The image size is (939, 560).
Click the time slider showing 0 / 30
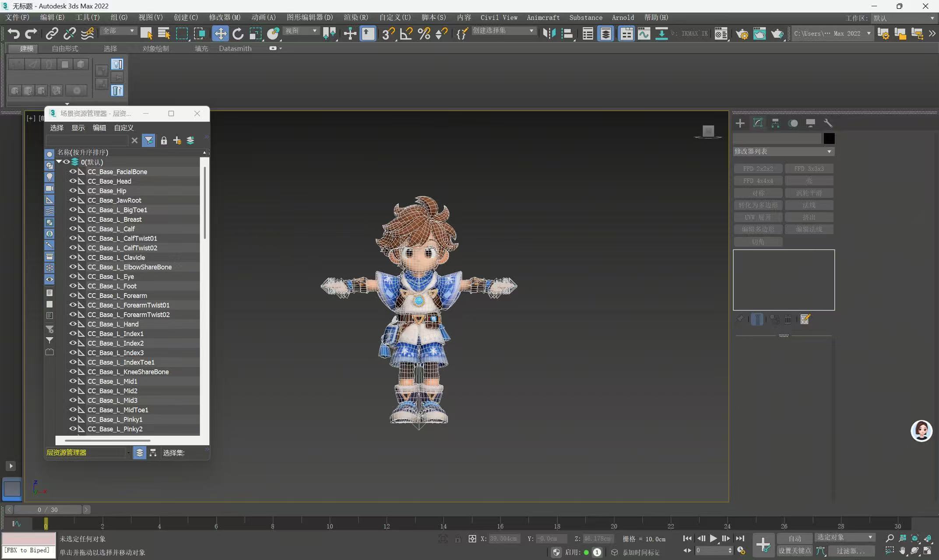click(48, 510)
